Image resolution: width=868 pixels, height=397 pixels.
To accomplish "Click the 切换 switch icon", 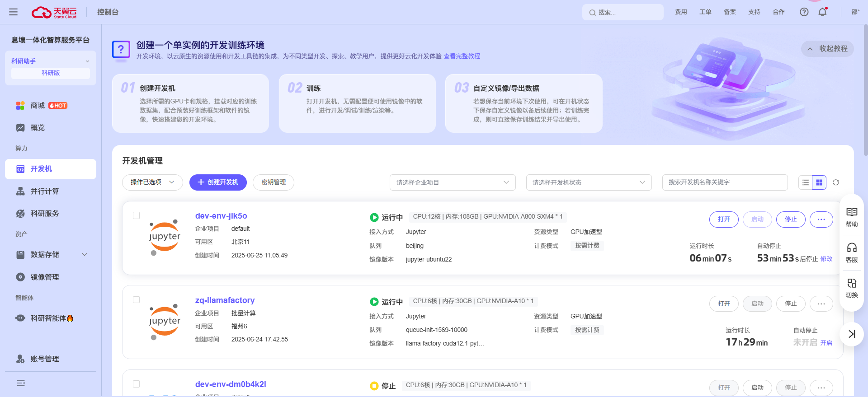I will click(852, 288).
